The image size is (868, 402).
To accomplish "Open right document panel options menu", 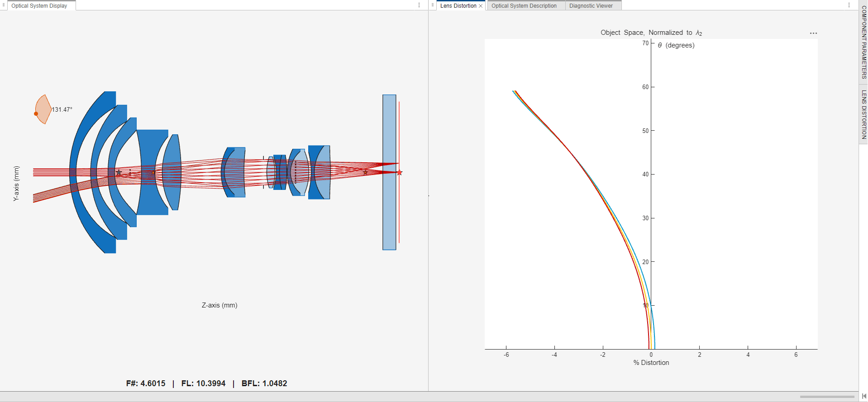I will (849, 5).
